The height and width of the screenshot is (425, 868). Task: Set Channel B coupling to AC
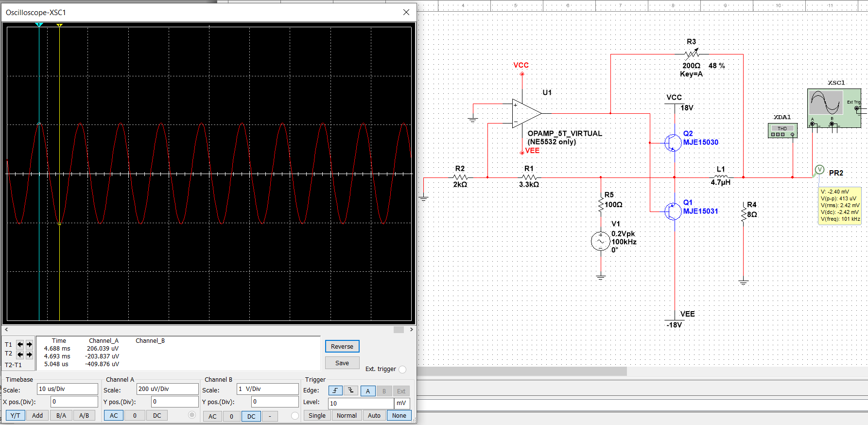tap(212, 416)
